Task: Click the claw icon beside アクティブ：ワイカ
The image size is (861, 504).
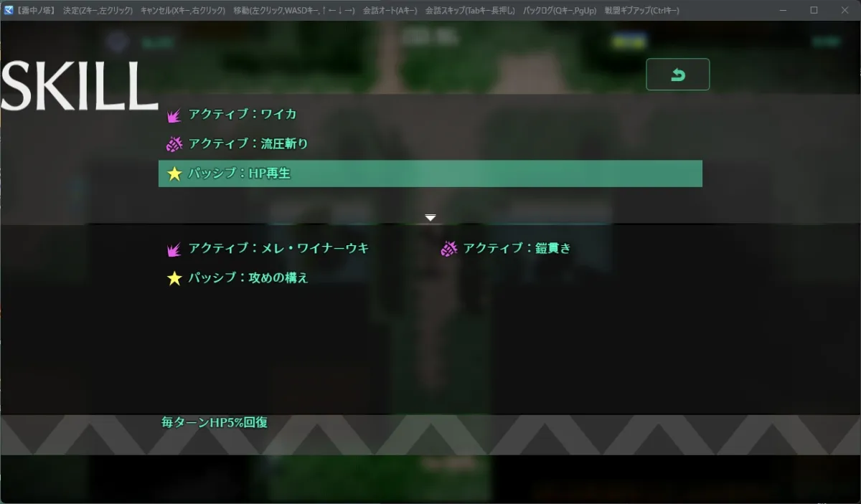Action: pyautogui.click(x=174, y=113)
